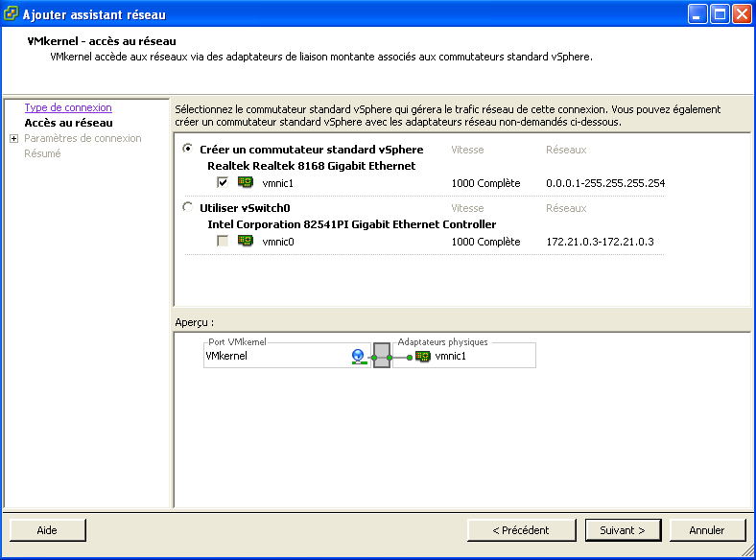Click the vmnic1 adapter icon in preview
The width and height of the screenshot is (756, 560).
[422, 357]
